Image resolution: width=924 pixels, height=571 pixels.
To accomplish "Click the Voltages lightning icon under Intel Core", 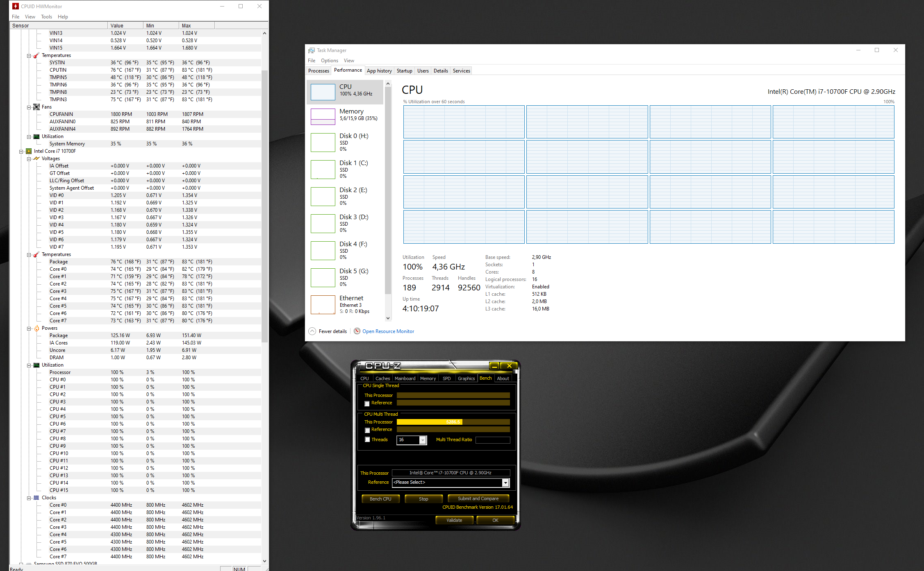I will (36, 159).
